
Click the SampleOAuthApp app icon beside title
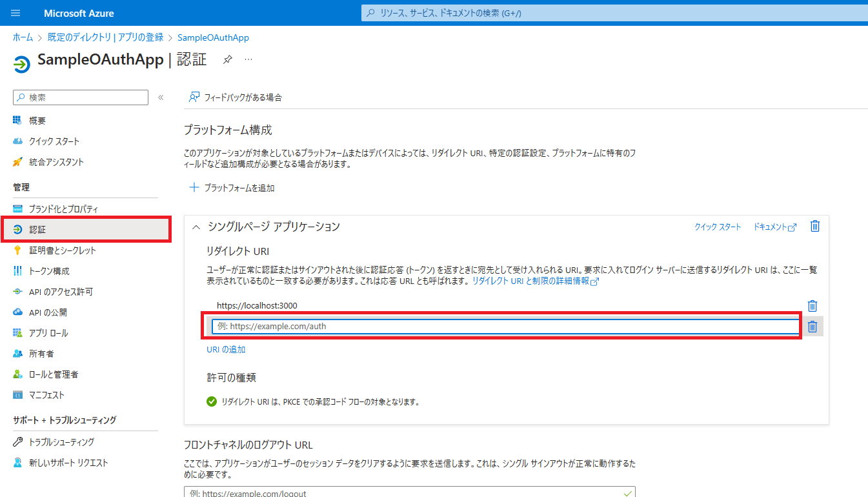[22, 64]
